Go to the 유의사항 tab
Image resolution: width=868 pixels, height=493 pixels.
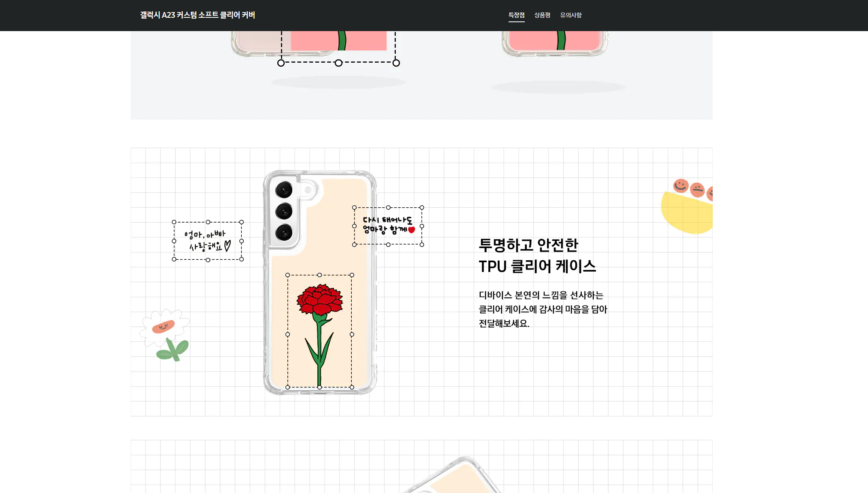click(571, 15)
